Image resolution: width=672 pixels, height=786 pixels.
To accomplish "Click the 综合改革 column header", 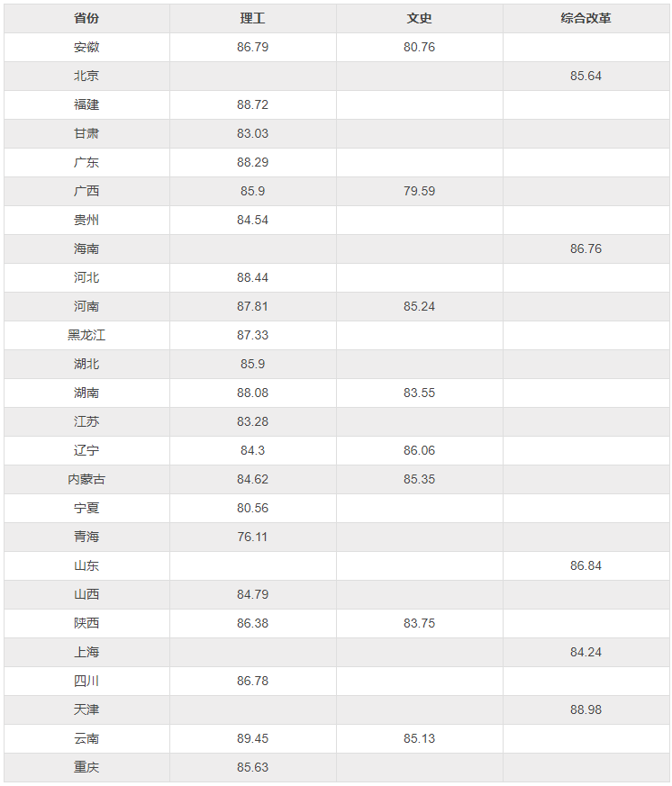I will point(586,18).
